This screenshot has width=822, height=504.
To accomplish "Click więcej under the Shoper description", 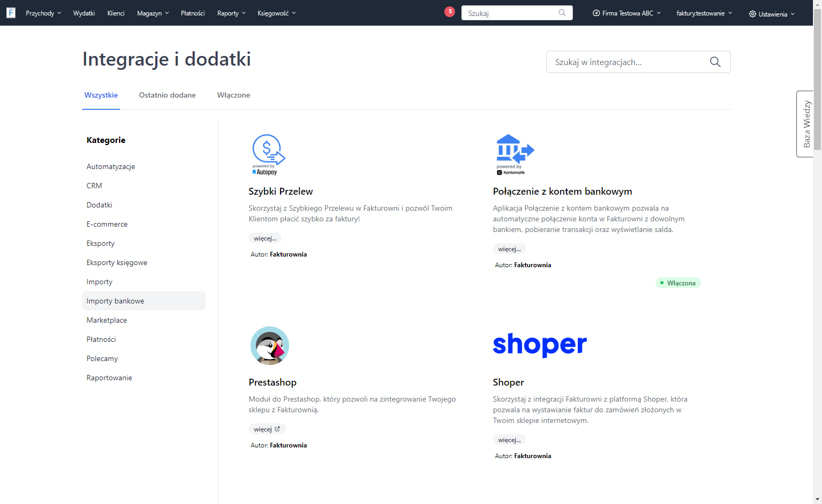I will pyautogui.click(x=509, y=440).
